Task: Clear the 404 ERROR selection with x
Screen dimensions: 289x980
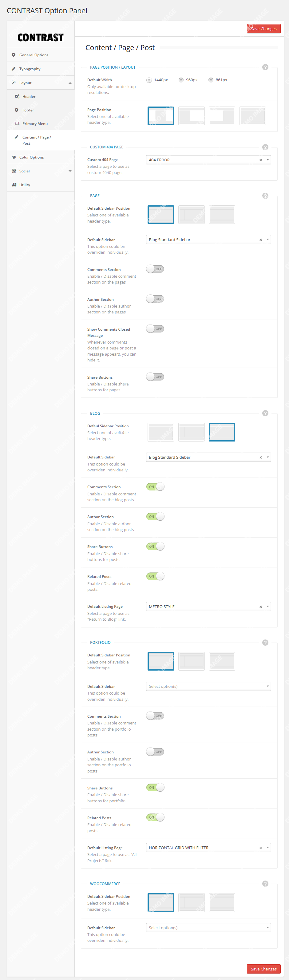Action: tap(260, 160)
